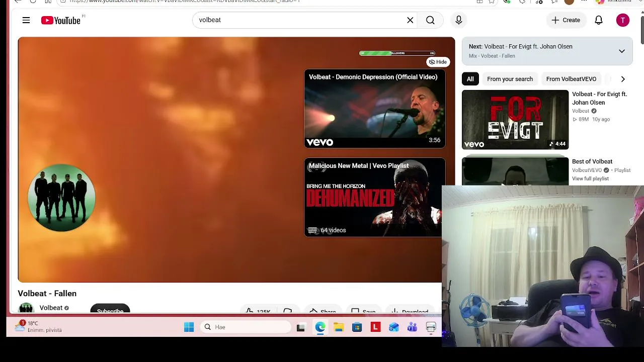This screenshot has height=362, width=644.
Task: Open File Explorer from the taskbar
Action: pyautogui.click(x=339, y=327)
